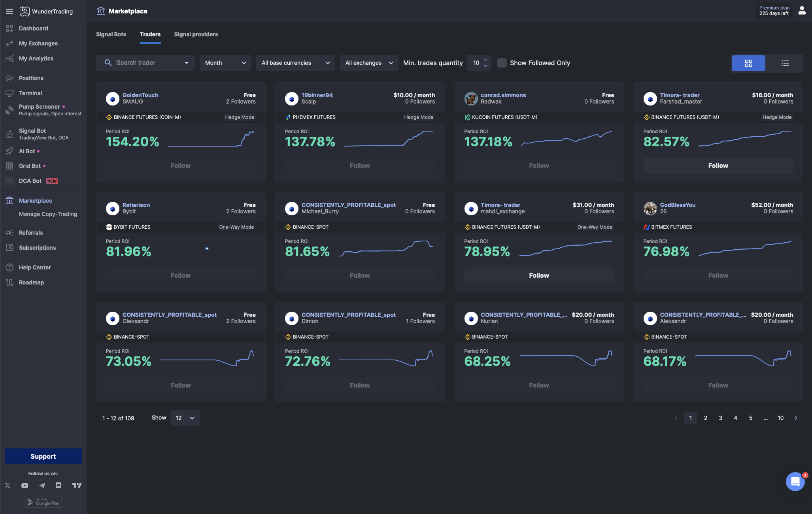Select My Exchanges in the sidebar
812x514 pixels.
pos(38,43)
